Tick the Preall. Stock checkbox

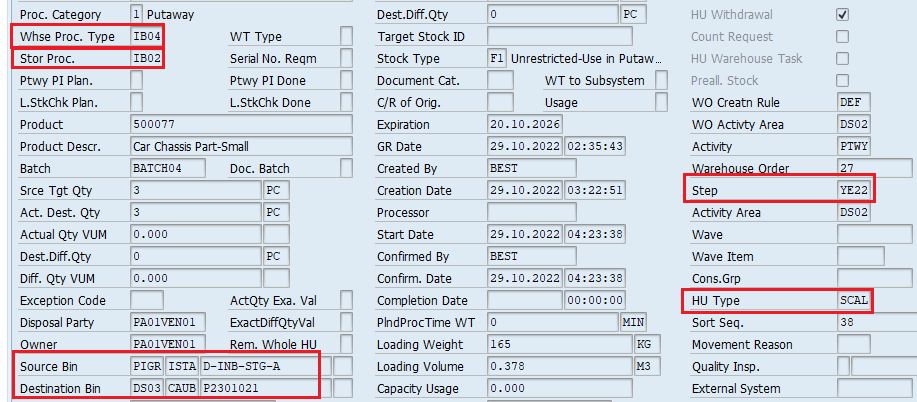(842, 81)
